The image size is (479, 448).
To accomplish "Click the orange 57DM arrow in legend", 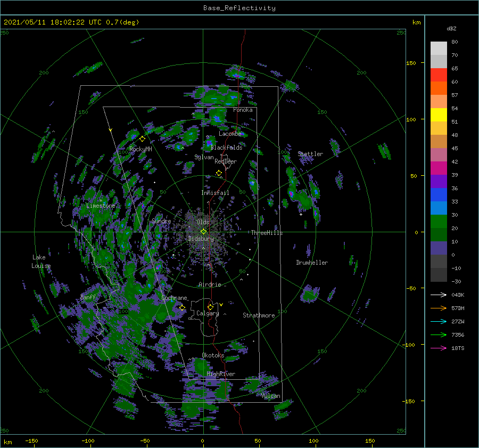I will (439, 308).
